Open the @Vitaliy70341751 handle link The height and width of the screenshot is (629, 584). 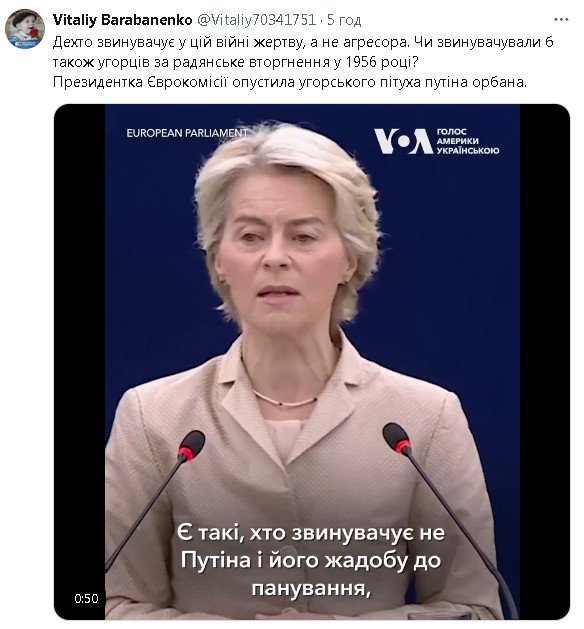coord(257,20)
